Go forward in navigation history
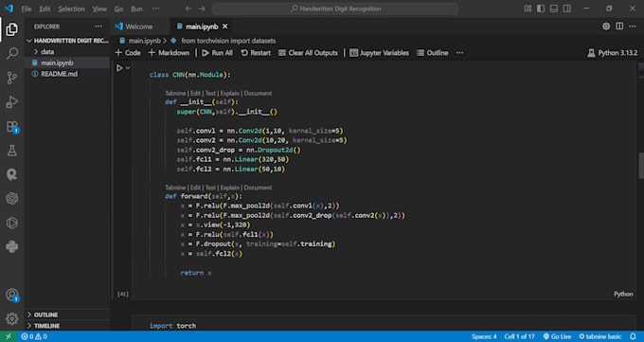This screenshot has width=644, height=342. [x=202, y=9]
